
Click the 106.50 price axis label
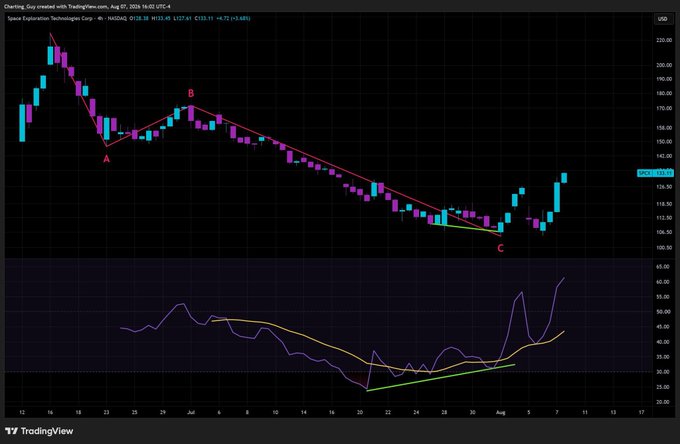tap(664, 232)
